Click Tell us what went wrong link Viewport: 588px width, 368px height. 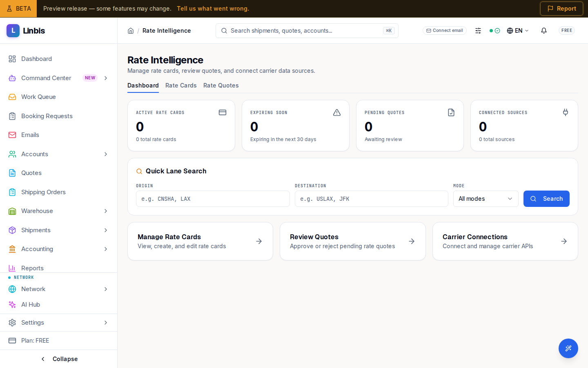pyautogui.click(x=213, y=9)
